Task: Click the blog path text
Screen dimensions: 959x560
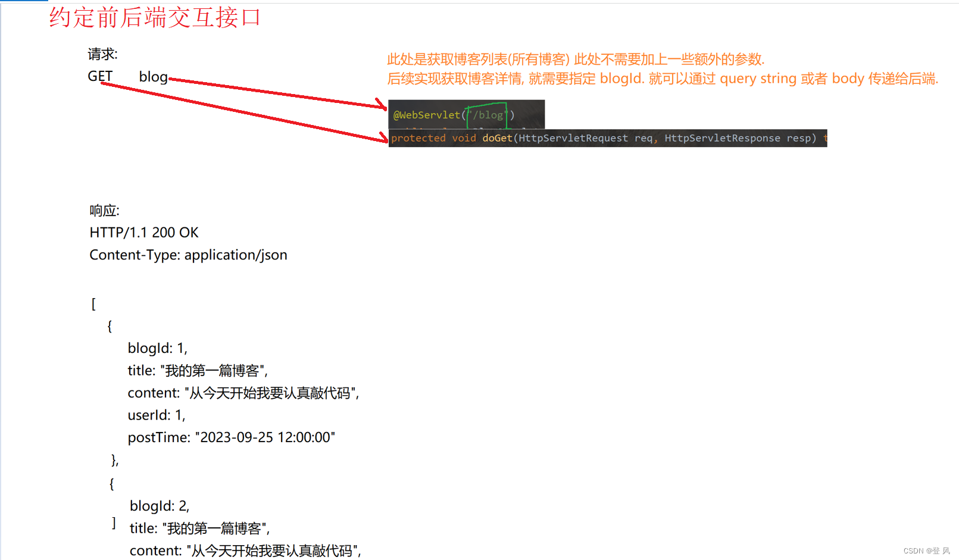Action: coord(153,77)
